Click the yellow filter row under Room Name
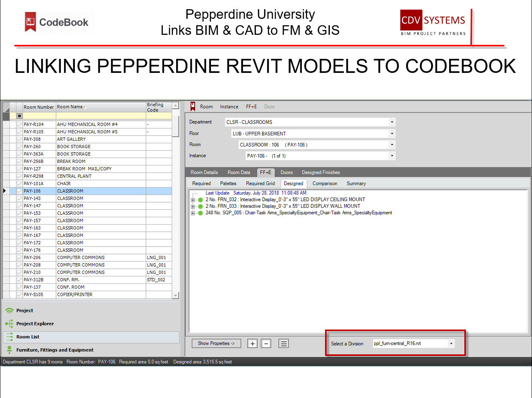532x398 pixels. pyautogui.click(x=101, y=116)
